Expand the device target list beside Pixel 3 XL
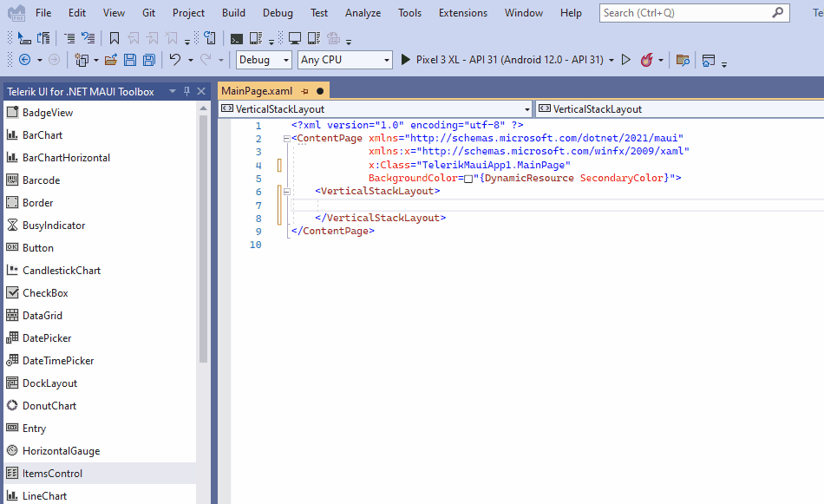 [612, 60]
